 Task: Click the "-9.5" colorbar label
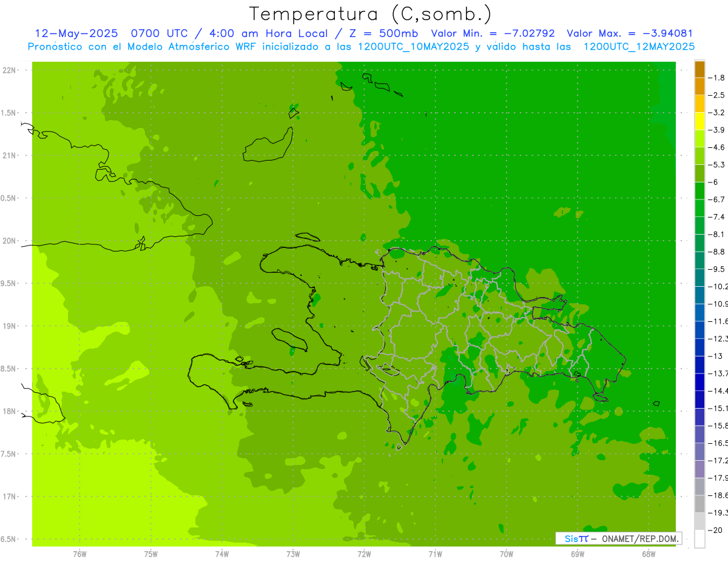pos(717,269)
